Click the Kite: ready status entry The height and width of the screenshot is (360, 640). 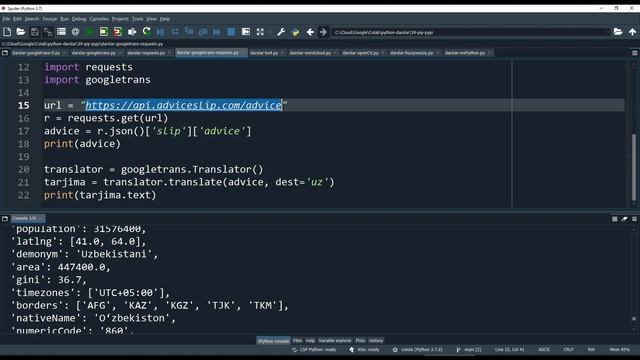pyautogui.click(x=364, y=350)
